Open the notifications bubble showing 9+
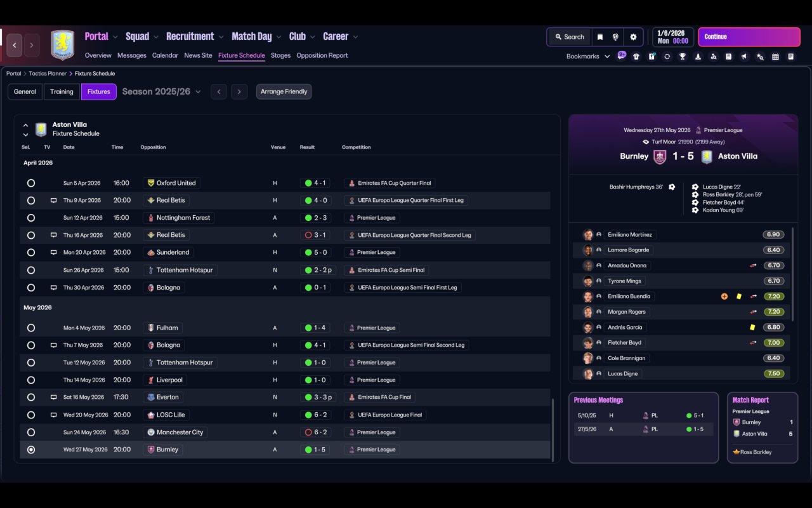812x508 pixels. (x=622, y=55)
